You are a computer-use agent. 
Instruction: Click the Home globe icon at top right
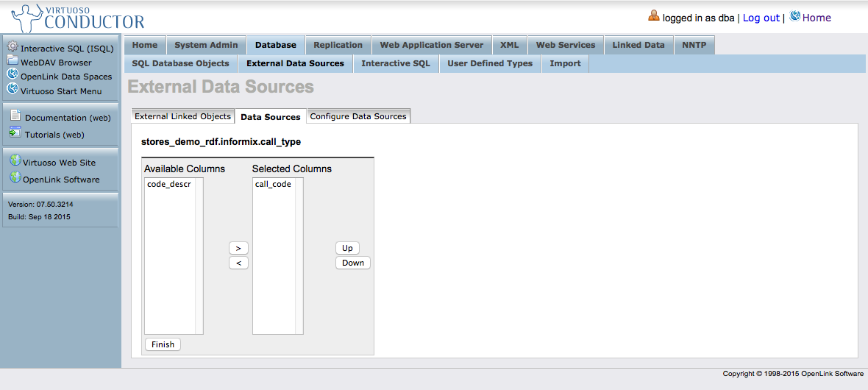click(794, 17)
